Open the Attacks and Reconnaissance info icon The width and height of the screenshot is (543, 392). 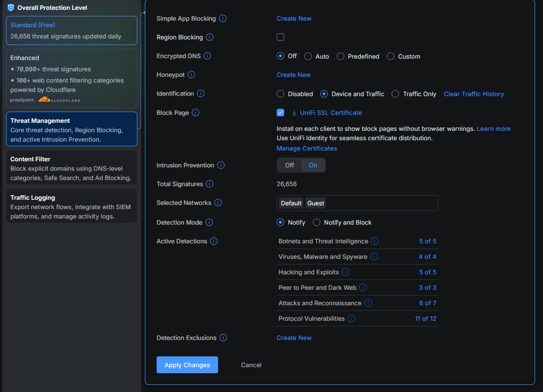point(368,303)
